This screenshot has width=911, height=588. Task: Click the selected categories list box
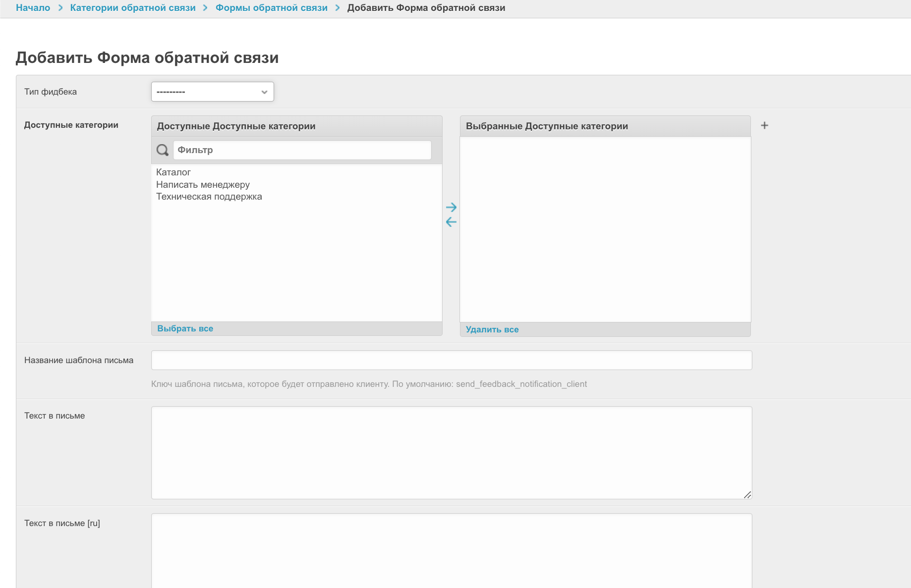point(605,229)
